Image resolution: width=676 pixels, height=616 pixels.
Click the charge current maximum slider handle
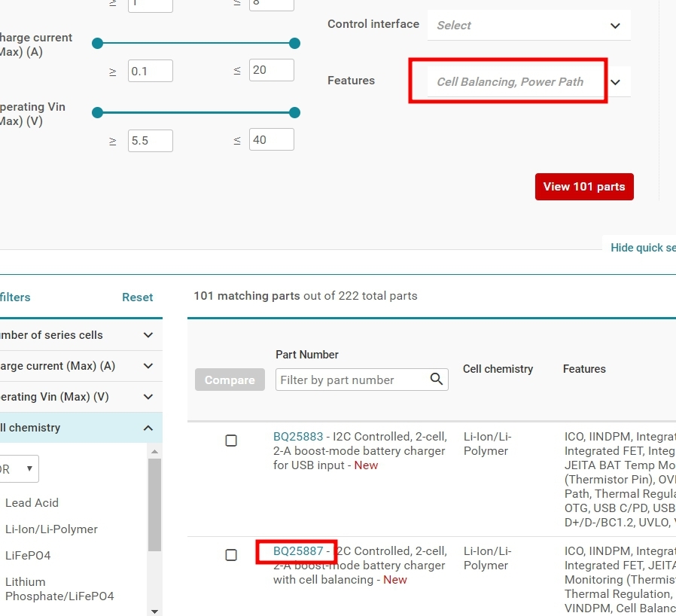[294, 43]
